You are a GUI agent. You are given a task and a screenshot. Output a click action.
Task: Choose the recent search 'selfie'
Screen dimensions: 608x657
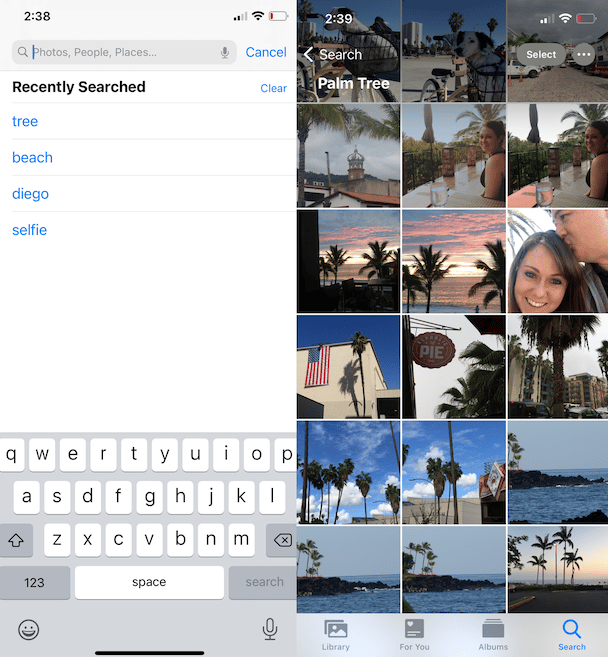tap(30, 230)
